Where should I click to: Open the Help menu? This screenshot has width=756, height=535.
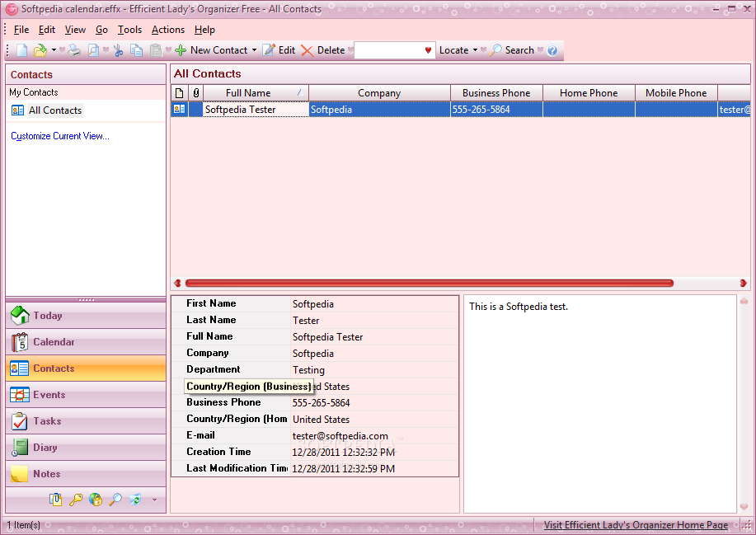pyautogui.click(x=204, y=30)
